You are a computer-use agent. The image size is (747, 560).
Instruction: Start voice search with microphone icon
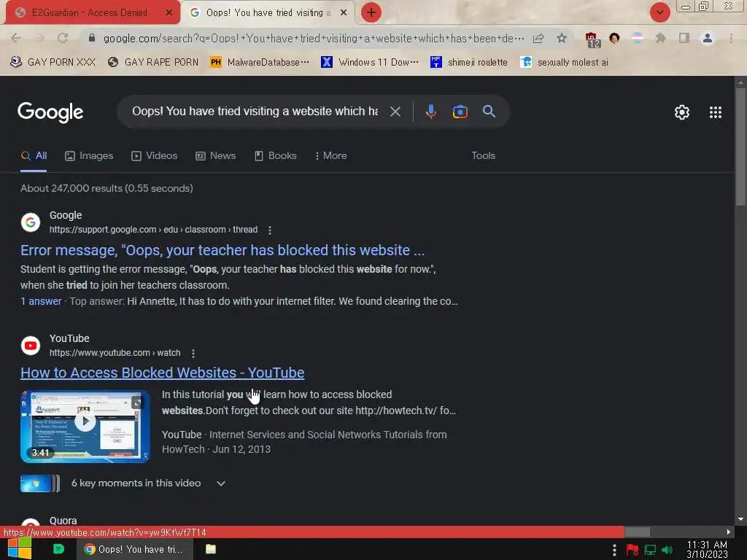tap(430, 112)
